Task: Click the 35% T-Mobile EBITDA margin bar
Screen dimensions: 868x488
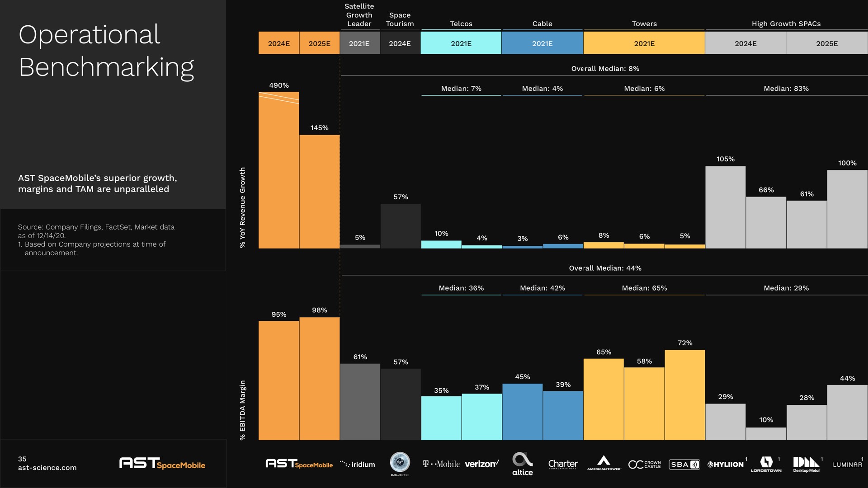Action: click(441, 418)
